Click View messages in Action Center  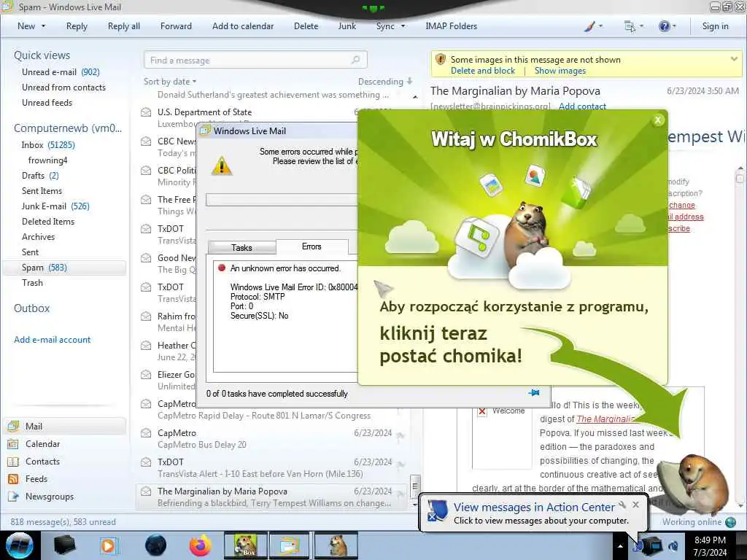534,507
